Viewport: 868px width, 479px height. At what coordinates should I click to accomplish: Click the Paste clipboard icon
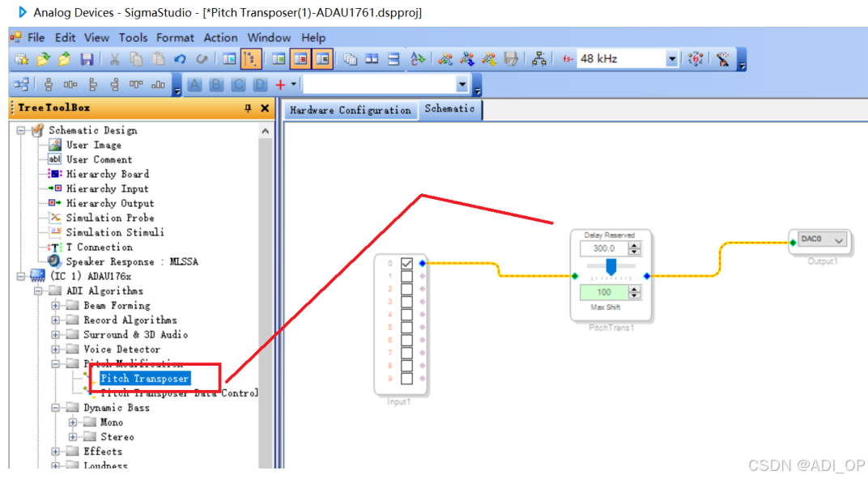pos(159,59)
